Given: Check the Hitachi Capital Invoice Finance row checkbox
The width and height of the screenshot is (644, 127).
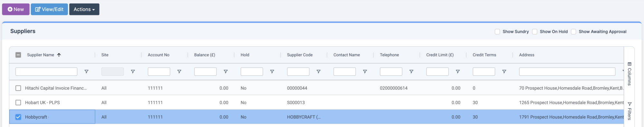Looking at the screenshot, I should 18,88.
